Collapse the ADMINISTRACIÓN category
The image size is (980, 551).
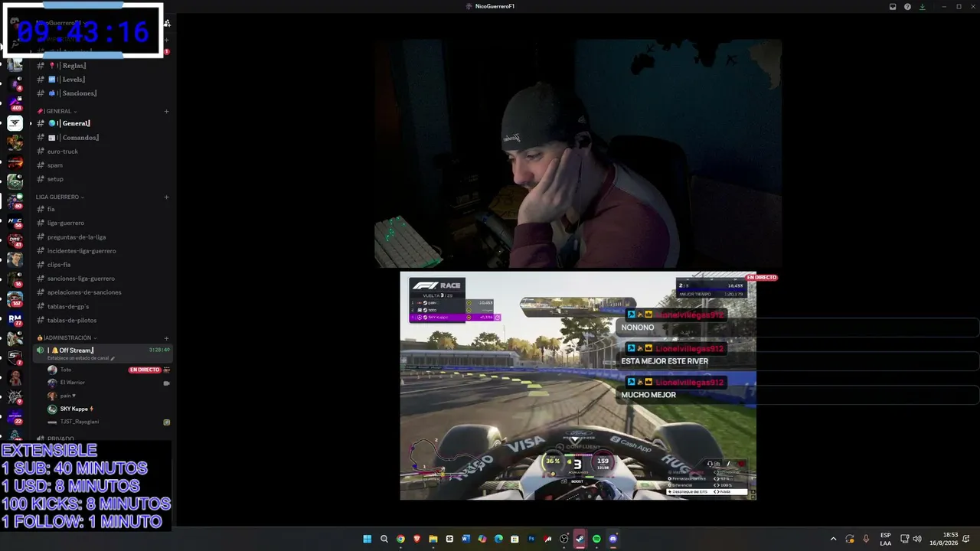tap(67, 337)
